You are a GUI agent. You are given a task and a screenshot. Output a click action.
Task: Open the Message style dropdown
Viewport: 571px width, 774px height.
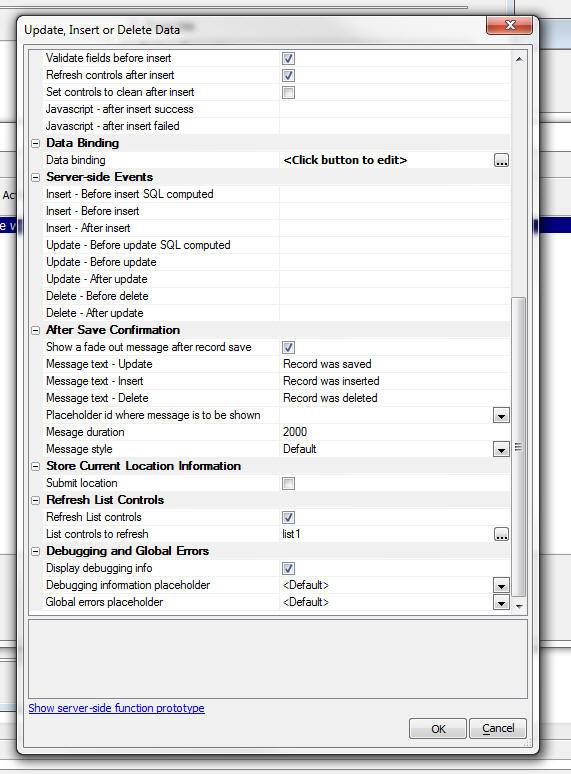501,449
